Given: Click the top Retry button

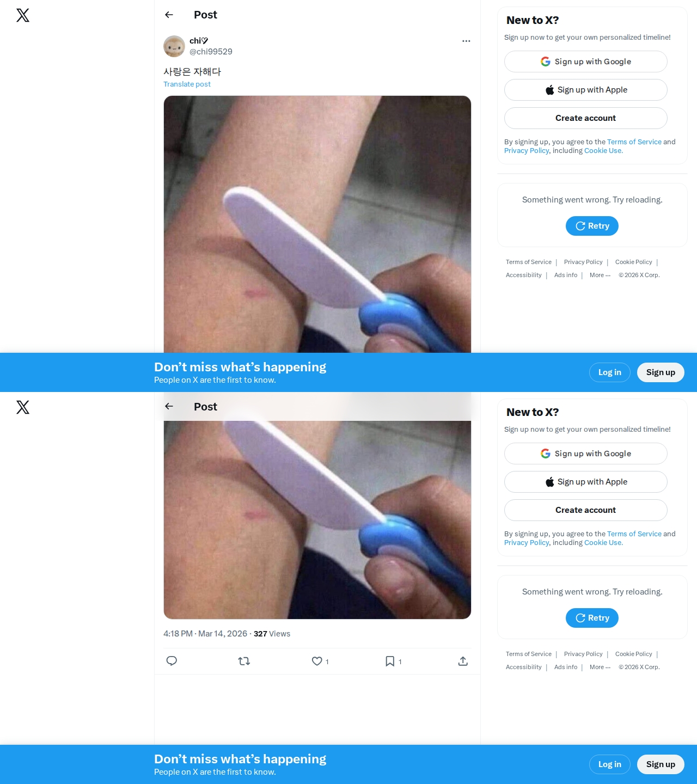Looking at the screenshot, I should [592, 226].
